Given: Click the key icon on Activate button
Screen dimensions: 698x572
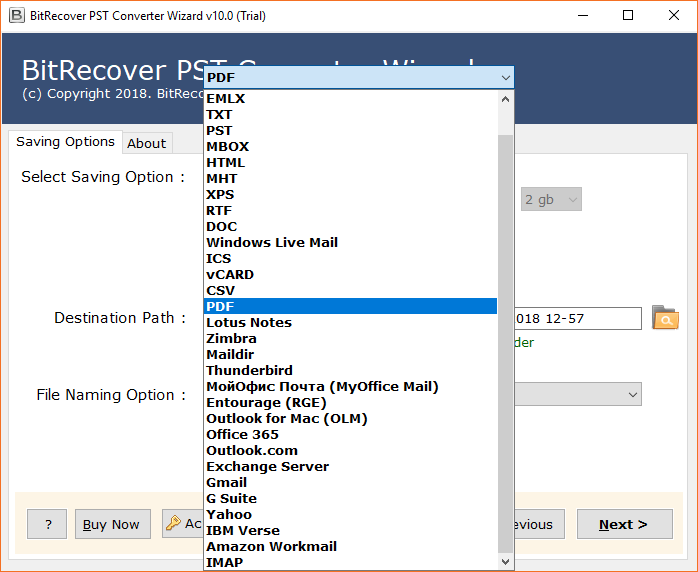Looking at the screenshot, I should click(173, 523).
